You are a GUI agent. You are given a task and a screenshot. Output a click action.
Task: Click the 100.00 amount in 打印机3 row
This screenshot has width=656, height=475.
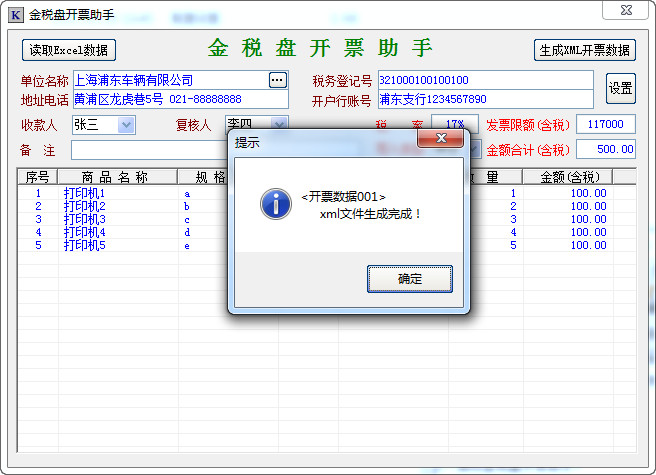(588, 219)
